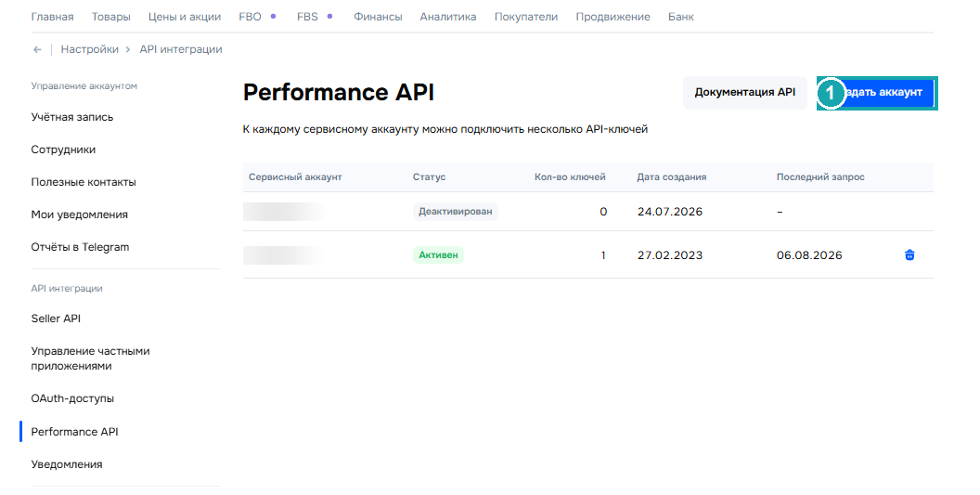Image resolution: width=980 pixels, height=495 pixels.
Task: Open the Аналитика menu
Action: coord(448,17)
